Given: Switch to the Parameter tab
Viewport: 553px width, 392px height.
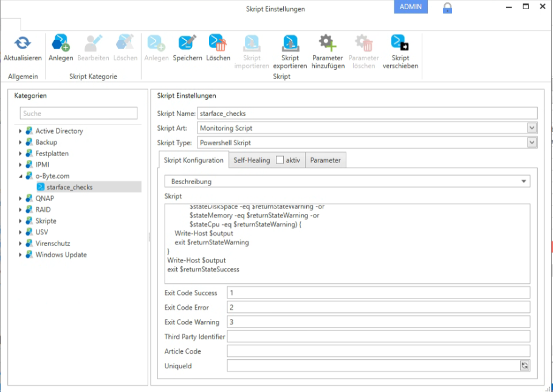Looking at the screenshot, I should [x=326, y=160].
